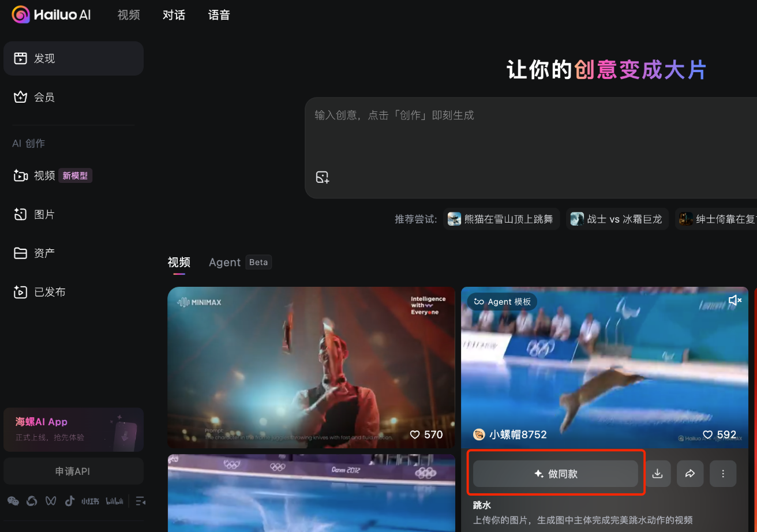
Task: Try the 战士 vs 冰霜巨龙 suggestion
Action: pos(617,219)
